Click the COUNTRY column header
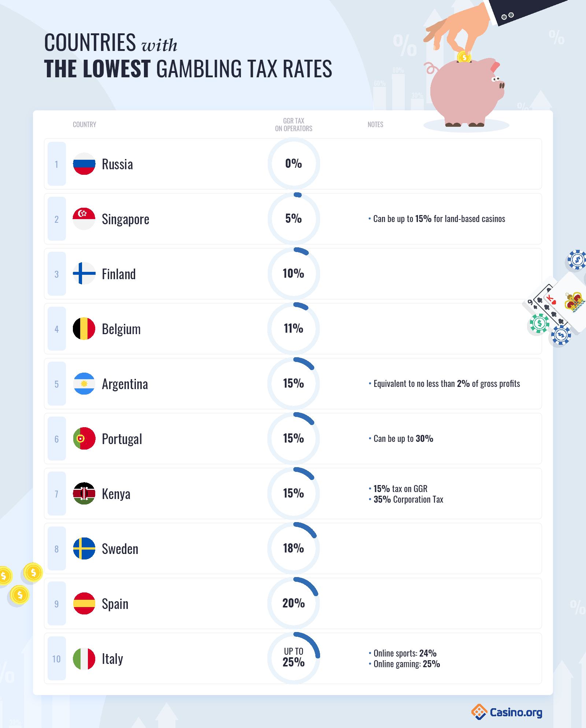Viewport: 586px width, 728px height. [x=85, y=125]
